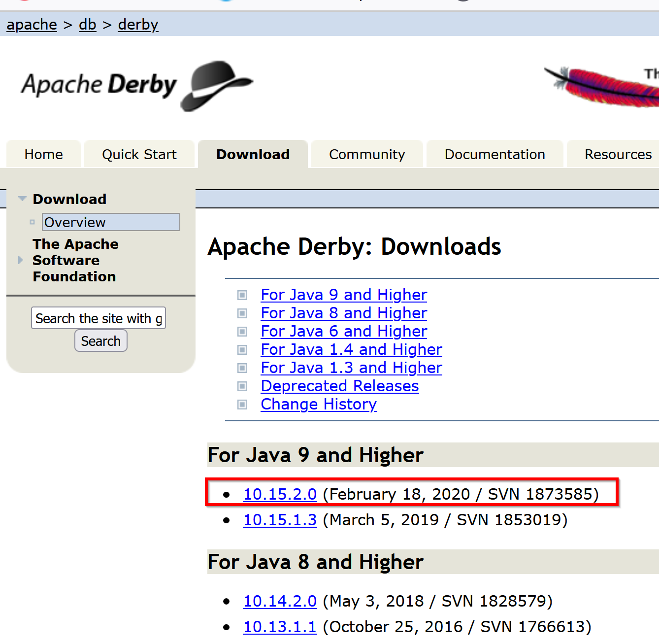Viewport: 659px width, 644px height.
Task: Click the small bullet icon beside Overview
Action: pyautogui.click(x=33, y=222)
